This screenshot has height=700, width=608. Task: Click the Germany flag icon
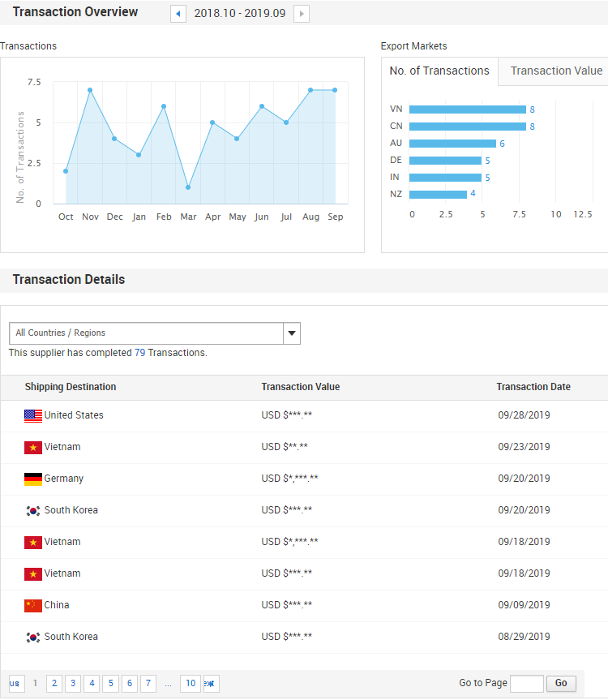pos(33,479)
